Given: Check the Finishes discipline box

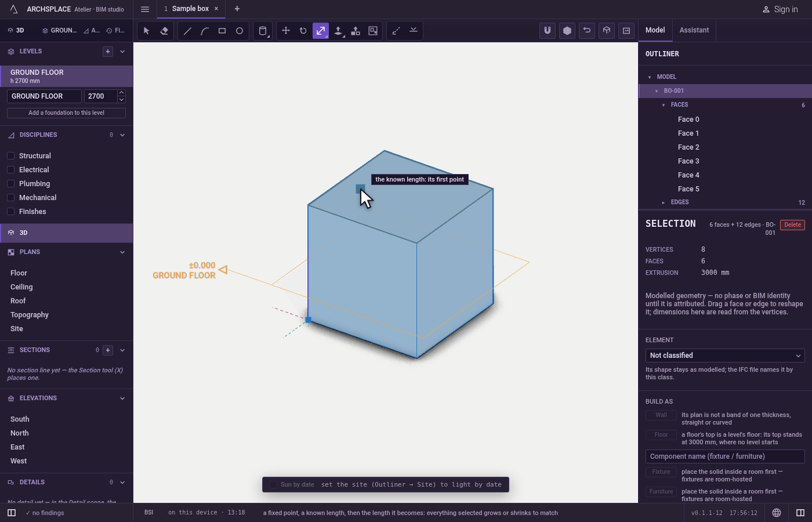Looking at the screenshot, I should click(10, 212).
